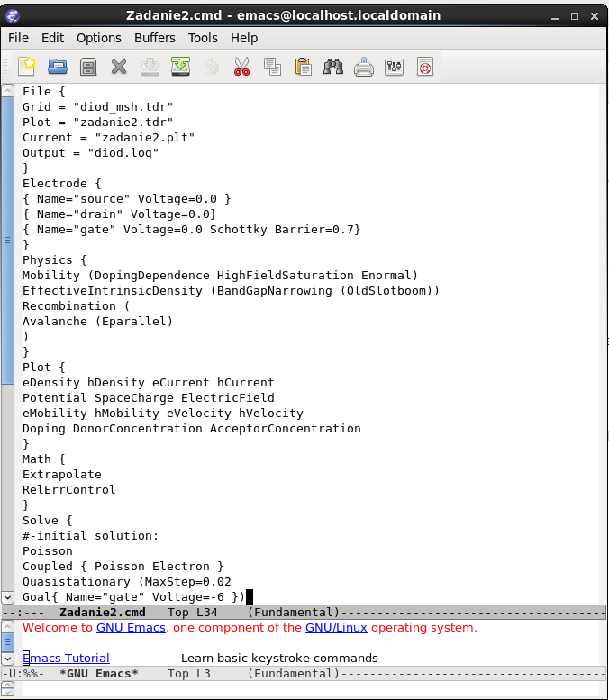Click the Emacs logo in title bar
Image resolution: width=609 pixels, height=700 pixels.
tap(13, 16)
